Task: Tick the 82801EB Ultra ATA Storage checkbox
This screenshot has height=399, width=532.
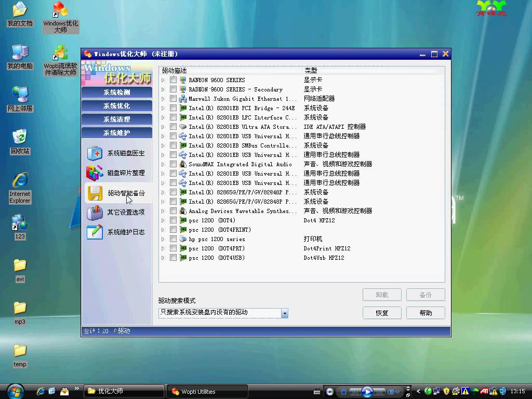Action: pyautogui.click(x=173, y=127)
